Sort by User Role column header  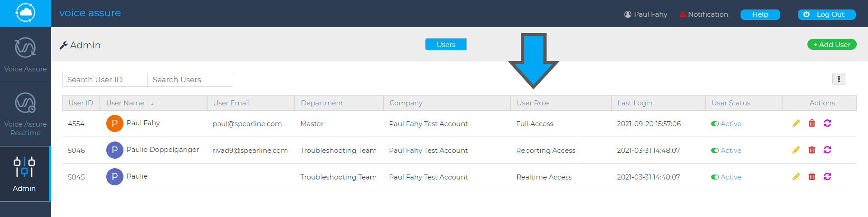561,103
